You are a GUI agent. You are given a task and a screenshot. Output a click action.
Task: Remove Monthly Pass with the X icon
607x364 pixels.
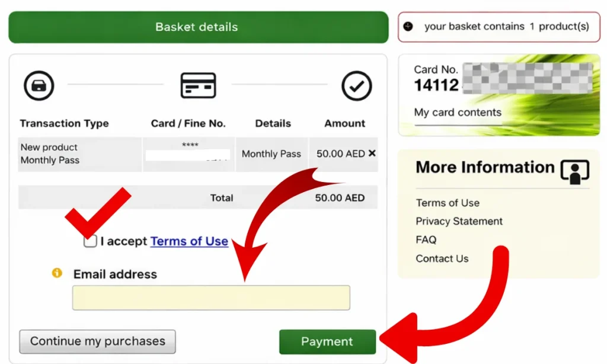point(372,154)
